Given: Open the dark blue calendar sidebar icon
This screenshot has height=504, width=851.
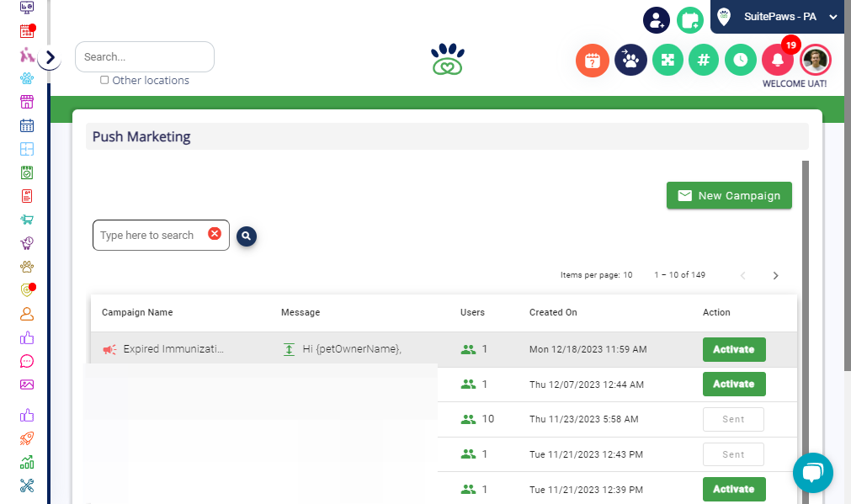Looking at the screenshot, I should pos(27,125).
